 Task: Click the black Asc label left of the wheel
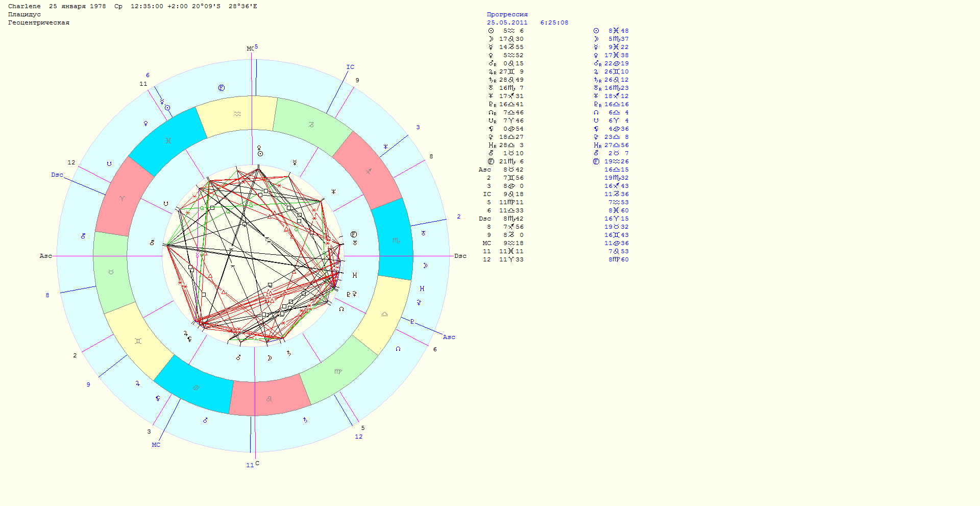pyautogui.click(x=45, y=256)
